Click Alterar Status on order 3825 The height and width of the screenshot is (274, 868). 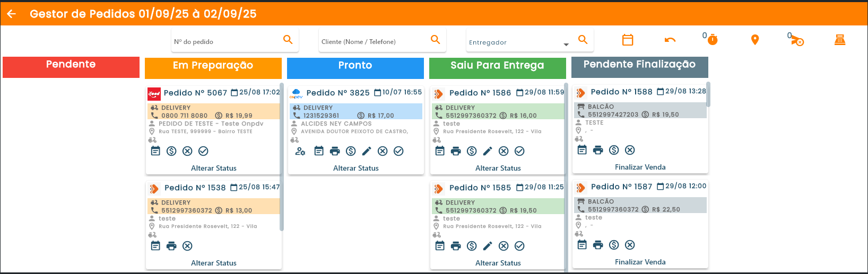click(355, 168)
